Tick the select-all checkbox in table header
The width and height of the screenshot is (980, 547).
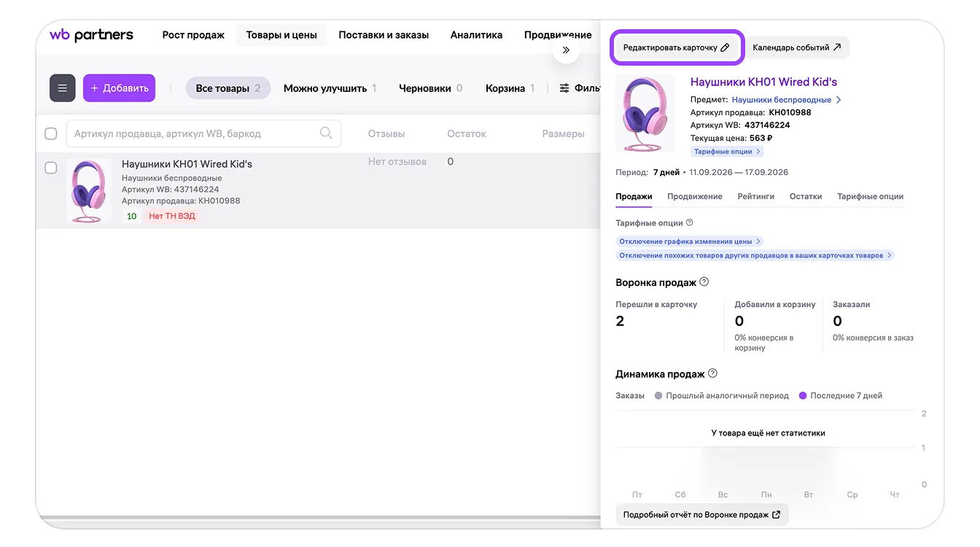coord(51,133)
